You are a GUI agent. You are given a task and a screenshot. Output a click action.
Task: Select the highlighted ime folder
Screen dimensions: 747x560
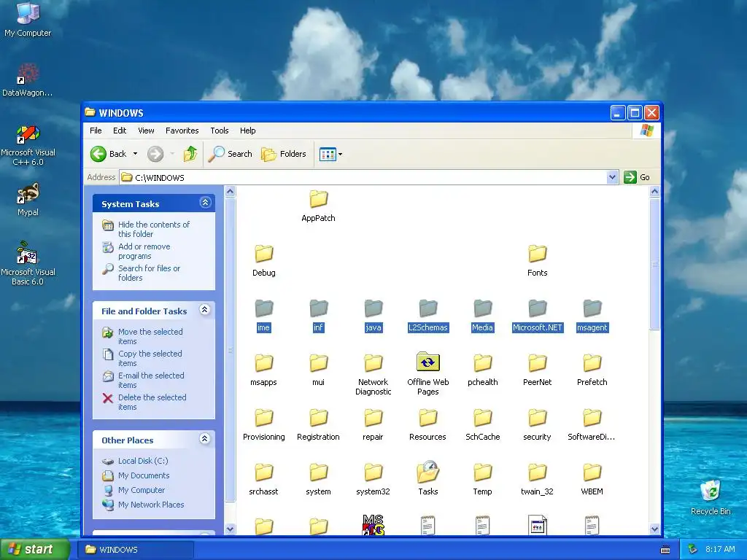point(264,316)
